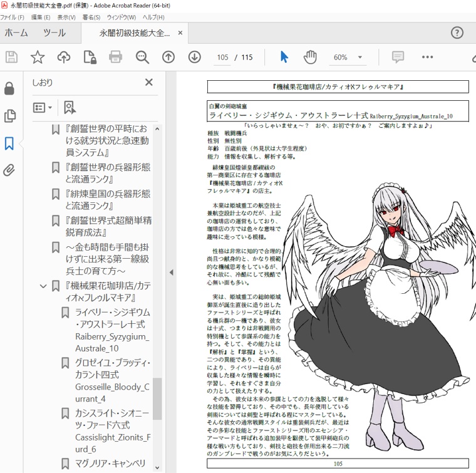Open bookmark 創誓世界の兵器形態と流通ランク
The width and height of the screenshot is (476, 473).
pyautogui.click(x=108, y=173)
